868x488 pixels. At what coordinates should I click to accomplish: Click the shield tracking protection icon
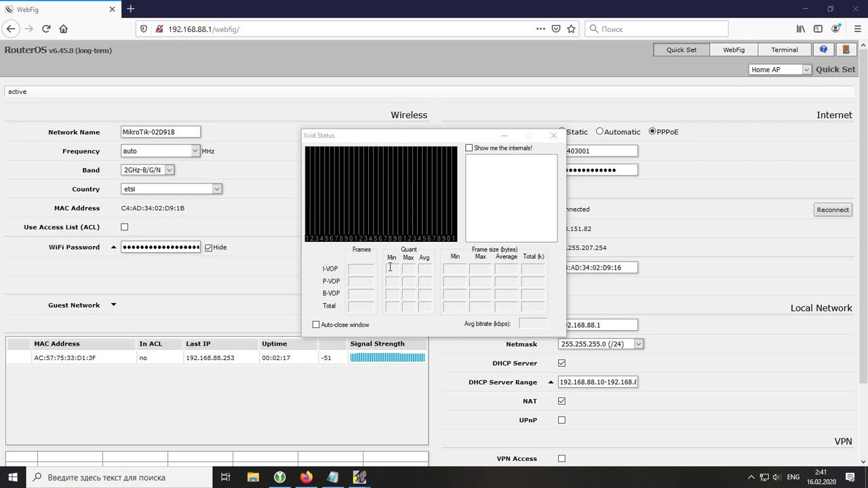[x=143, y=29]
